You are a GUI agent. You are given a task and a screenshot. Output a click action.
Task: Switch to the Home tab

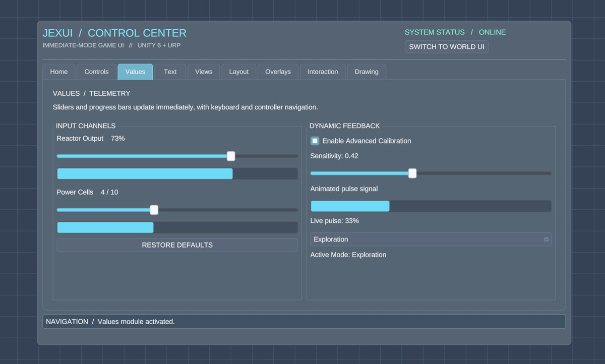59,72
